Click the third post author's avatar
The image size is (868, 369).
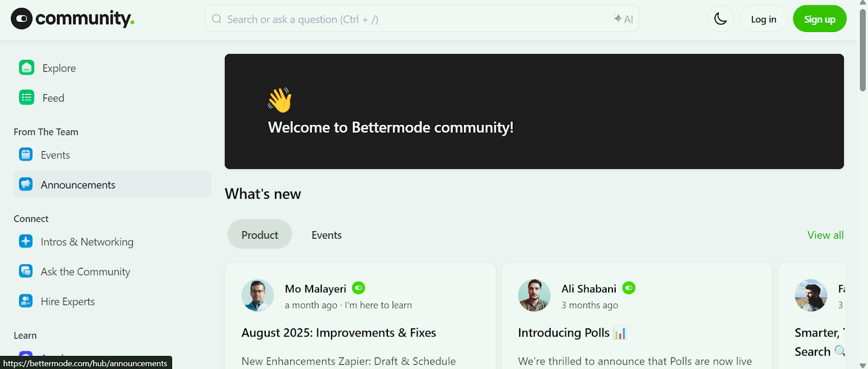pyautogui.click(x=811, y=295)
